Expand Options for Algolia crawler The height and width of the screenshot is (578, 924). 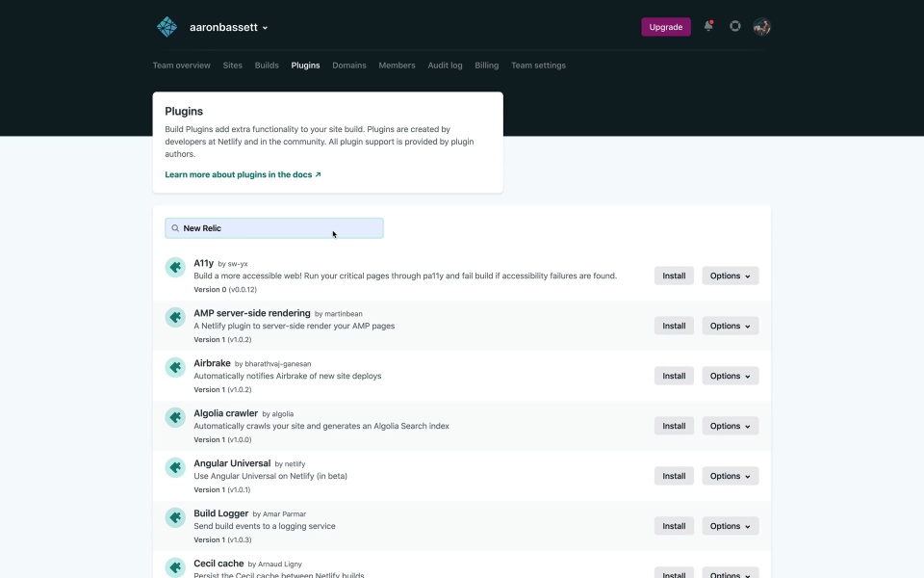[x=731, y=427]
